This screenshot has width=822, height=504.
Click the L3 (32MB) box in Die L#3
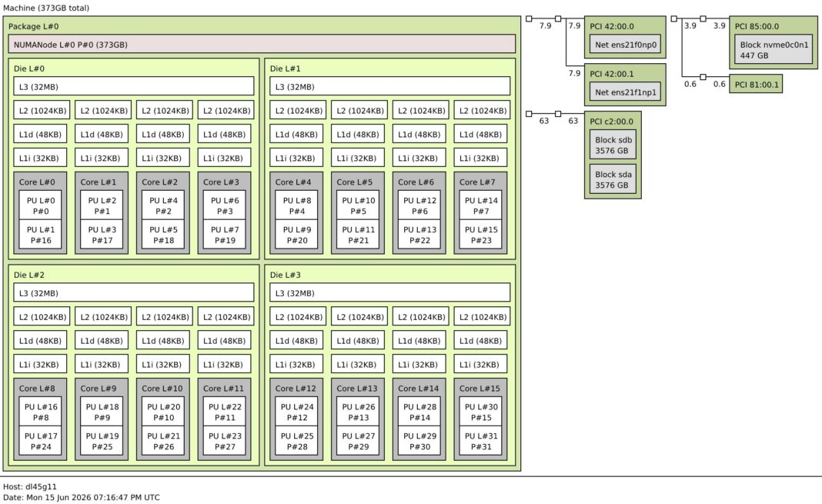pos(389,293)
